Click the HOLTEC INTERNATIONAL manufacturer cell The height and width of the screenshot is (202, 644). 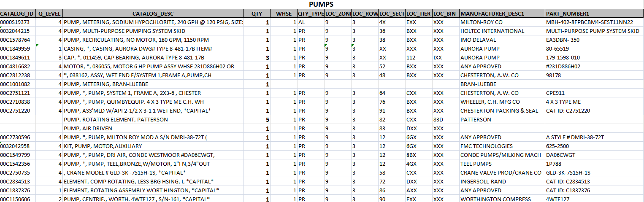click(x=492, y=31)
